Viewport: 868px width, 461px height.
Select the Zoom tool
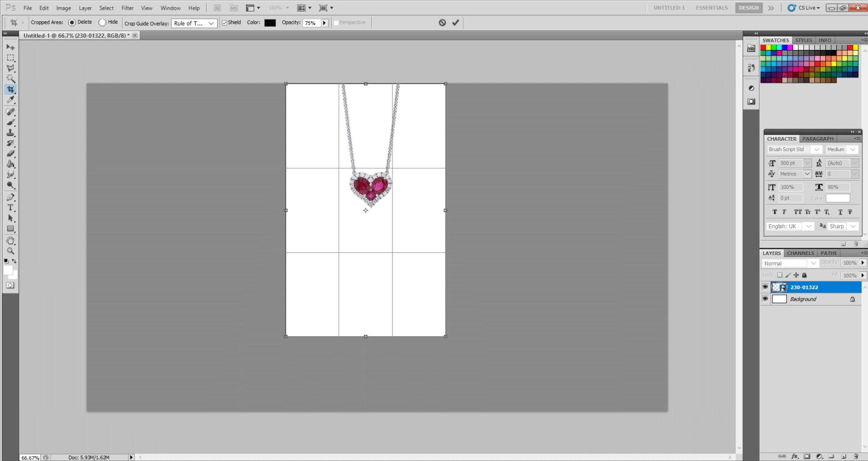click(10, 251)
